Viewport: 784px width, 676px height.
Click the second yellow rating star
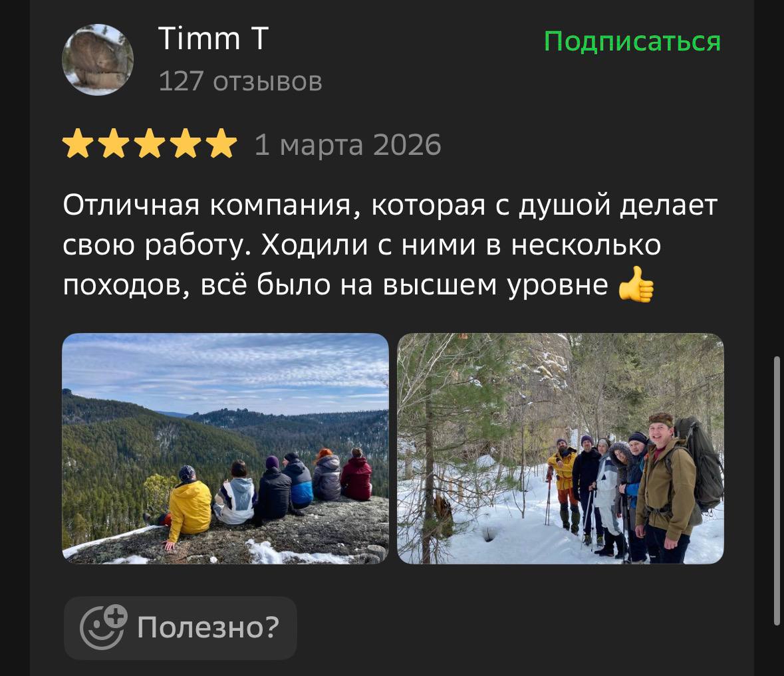tap(114, 144)
